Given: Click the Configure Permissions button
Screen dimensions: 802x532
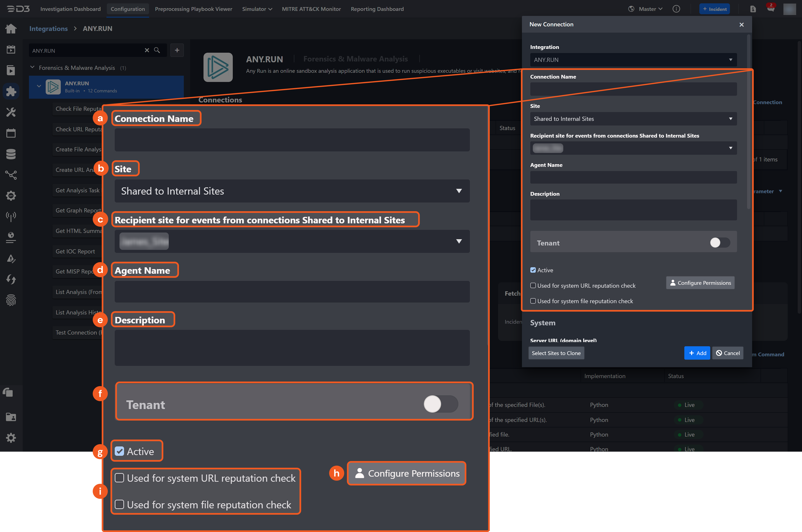Looking at the screenshot, I should click(700, 283).
